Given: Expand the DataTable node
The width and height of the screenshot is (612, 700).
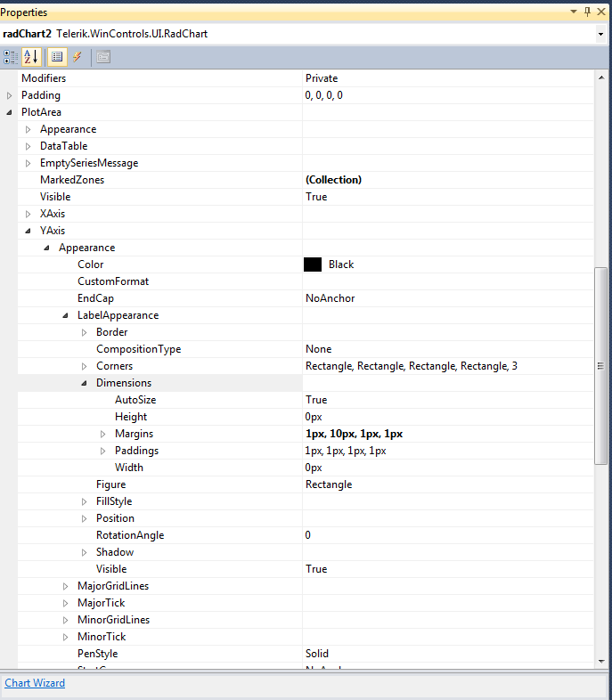Looking at the screenshot, I should 29,146.
